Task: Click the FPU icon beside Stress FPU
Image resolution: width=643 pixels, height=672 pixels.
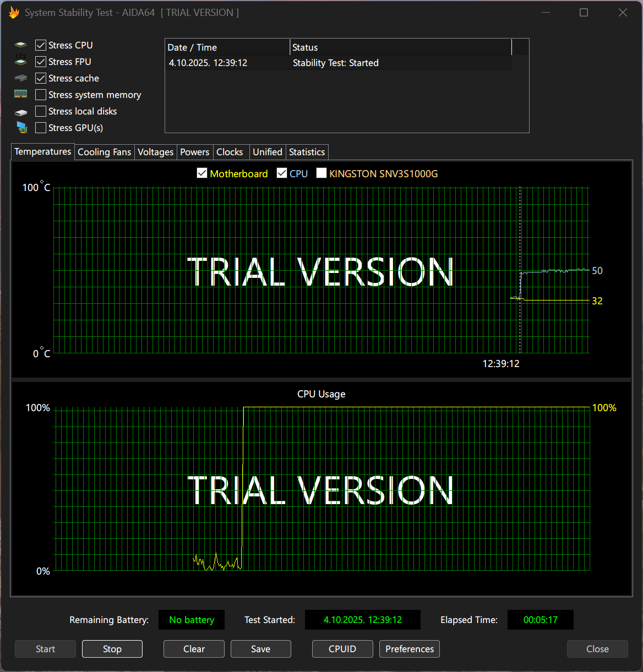Action: [x=21, y=61]
